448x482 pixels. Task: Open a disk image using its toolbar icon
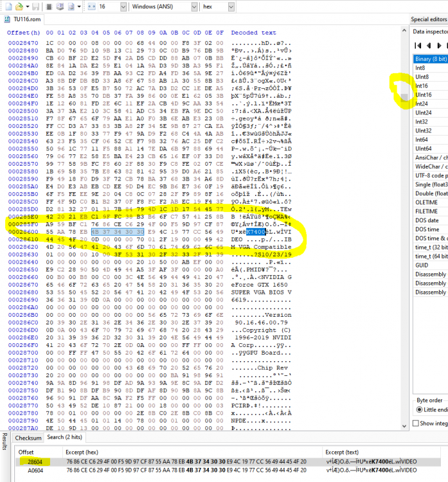click(71, 6)
